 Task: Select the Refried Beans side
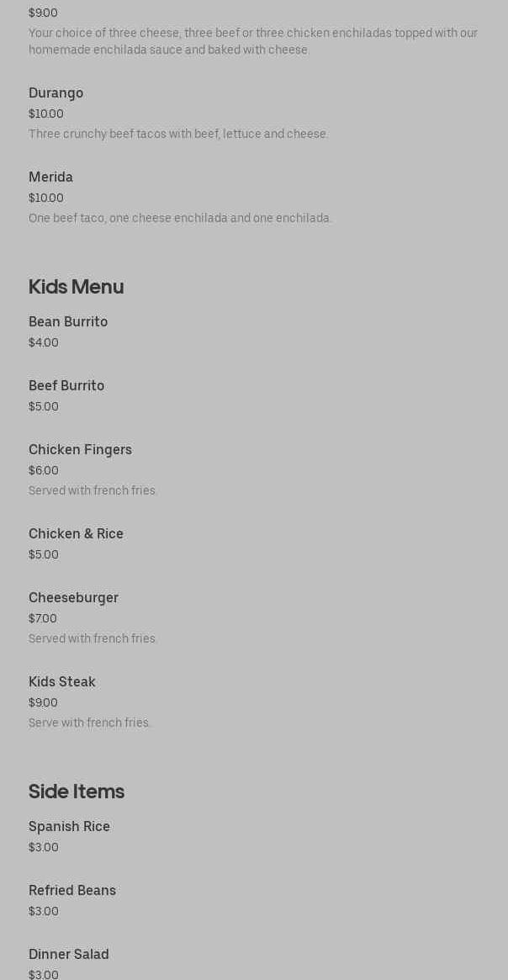pyautogui.click(x=72, y=891)
